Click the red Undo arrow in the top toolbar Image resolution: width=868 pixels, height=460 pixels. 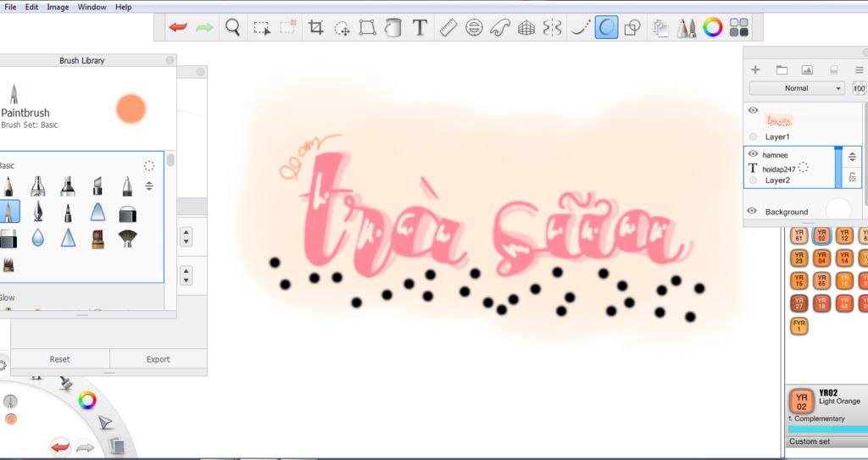(178, 27)
